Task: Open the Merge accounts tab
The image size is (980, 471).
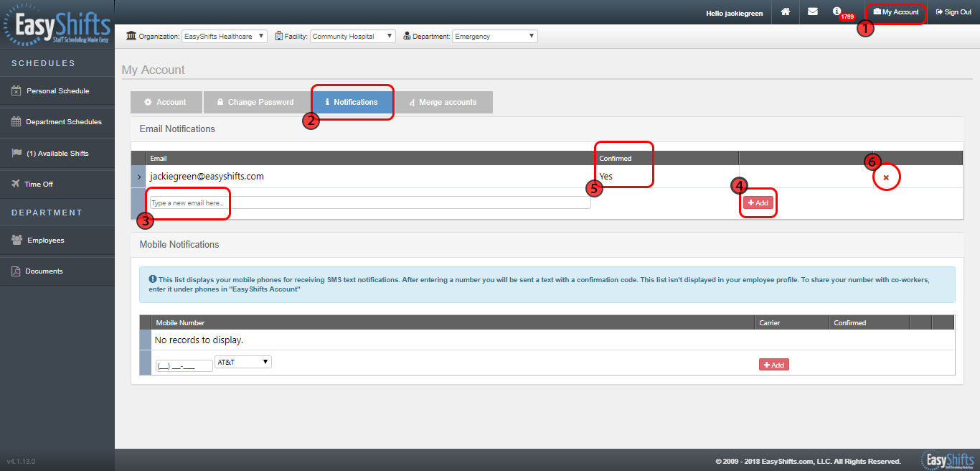Action: click(x=443, y=102)
